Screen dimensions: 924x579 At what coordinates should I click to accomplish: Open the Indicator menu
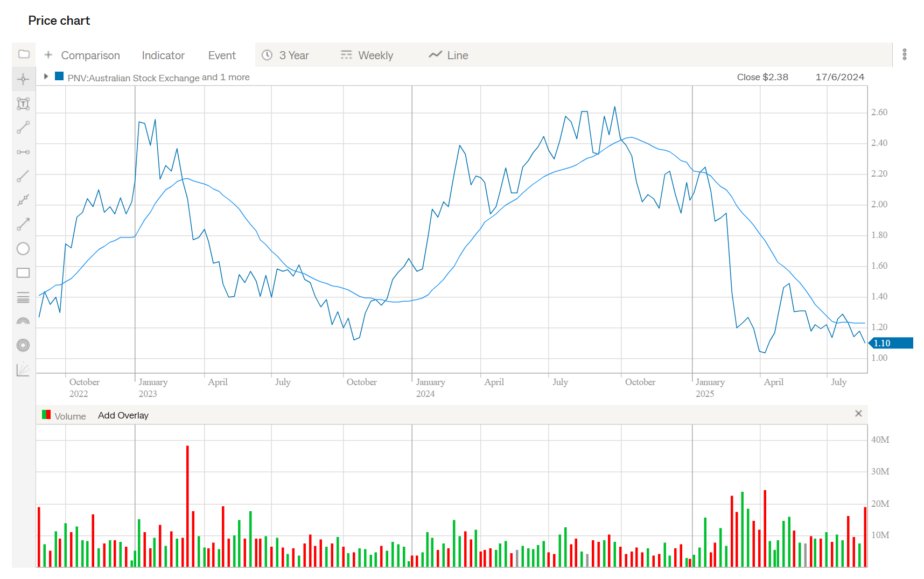tap(163, 55)
